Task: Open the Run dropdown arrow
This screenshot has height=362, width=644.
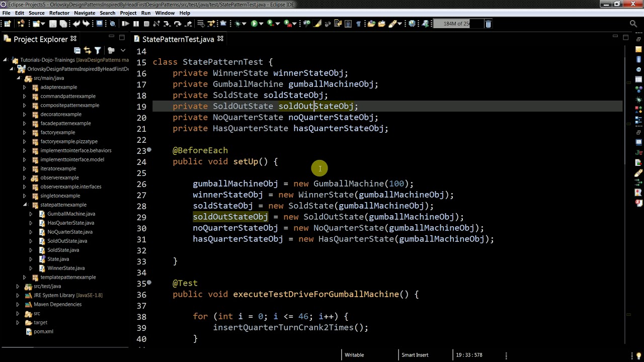Action: [x=261, y=24]
